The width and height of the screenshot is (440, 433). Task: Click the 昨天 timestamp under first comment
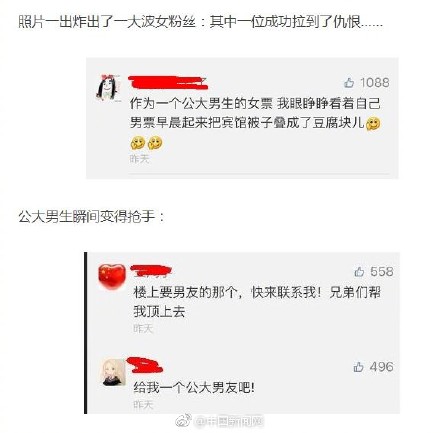(139, 159)
